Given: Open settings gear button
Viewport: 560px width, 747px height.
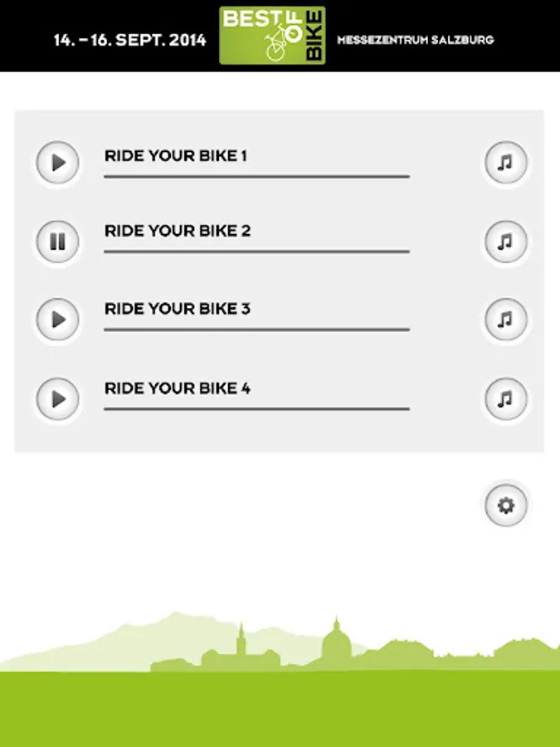Looking at the screenshot, I should click(505, 505).
